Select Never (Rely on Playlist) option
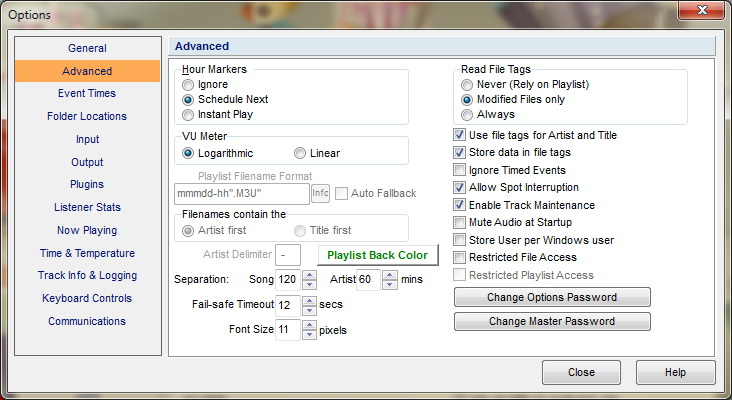 tap(467, 85)
